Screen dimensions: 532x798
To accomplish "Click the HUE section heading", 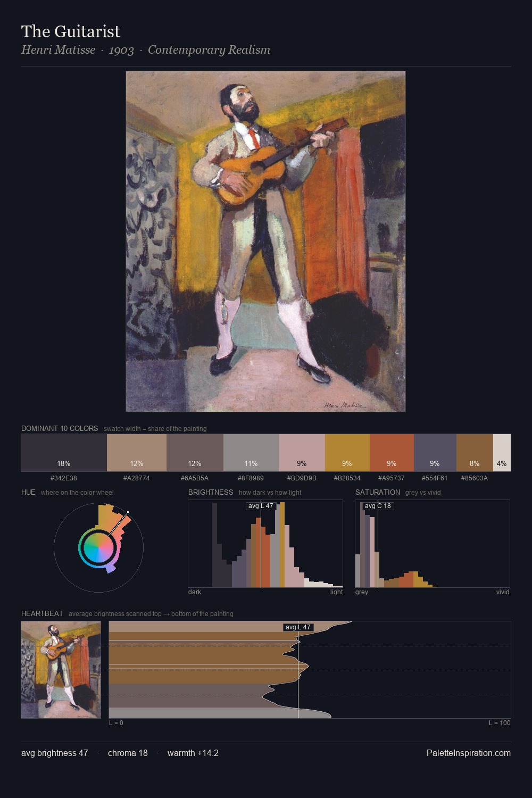I will (x=28, y=492).
